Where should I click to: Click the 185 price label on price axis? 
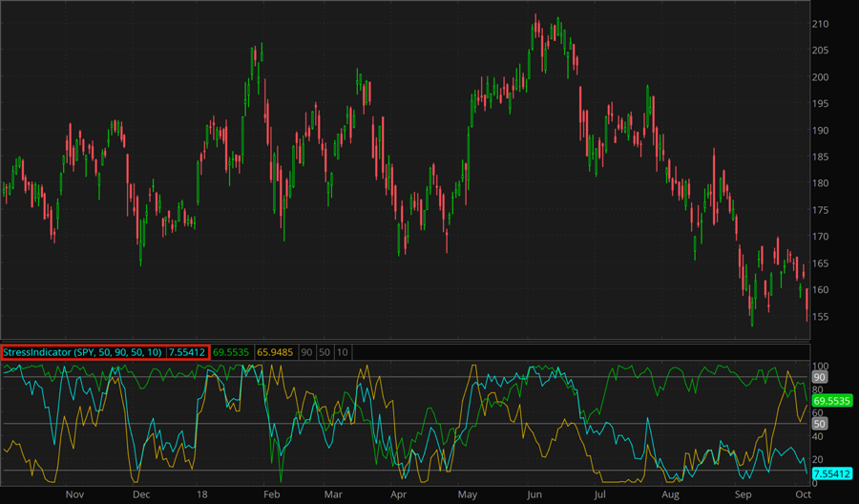(x=820, y=157)
